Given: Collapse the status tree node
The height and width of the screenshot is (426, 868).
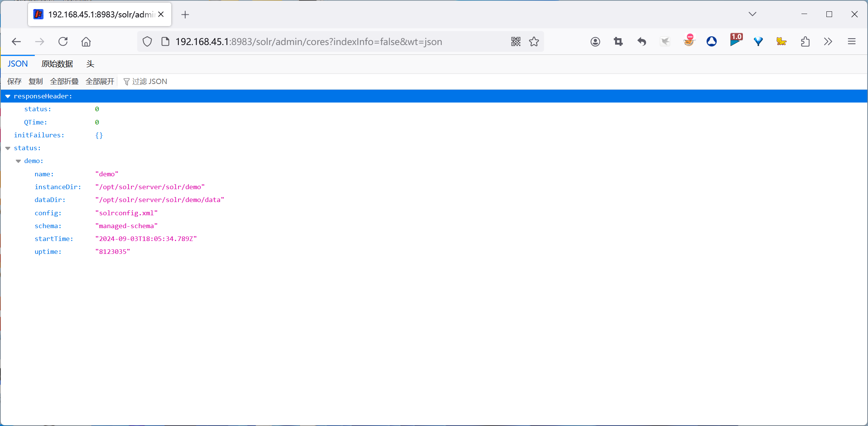Looking at the screenshot, I should tap(8, 148).
